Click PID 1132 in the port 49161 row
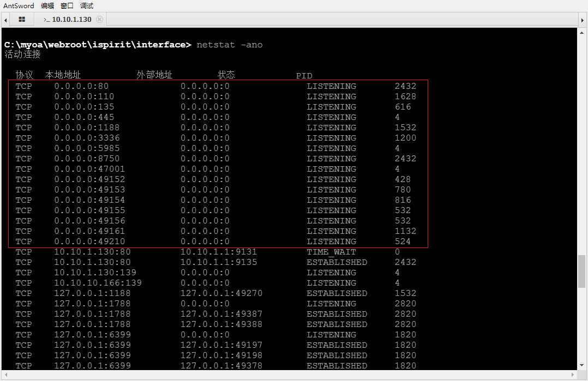 coord(405,231)
